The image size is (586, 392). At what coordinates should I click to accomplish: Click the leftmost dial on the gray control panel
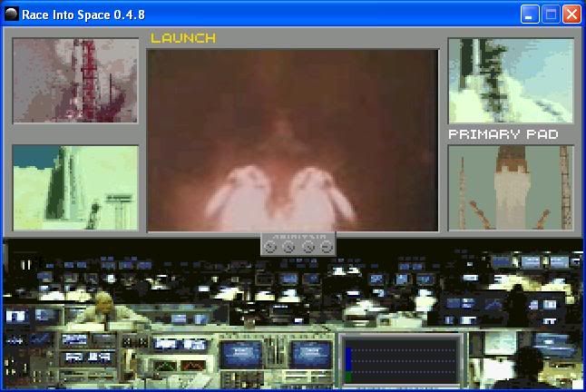[269, 247]
